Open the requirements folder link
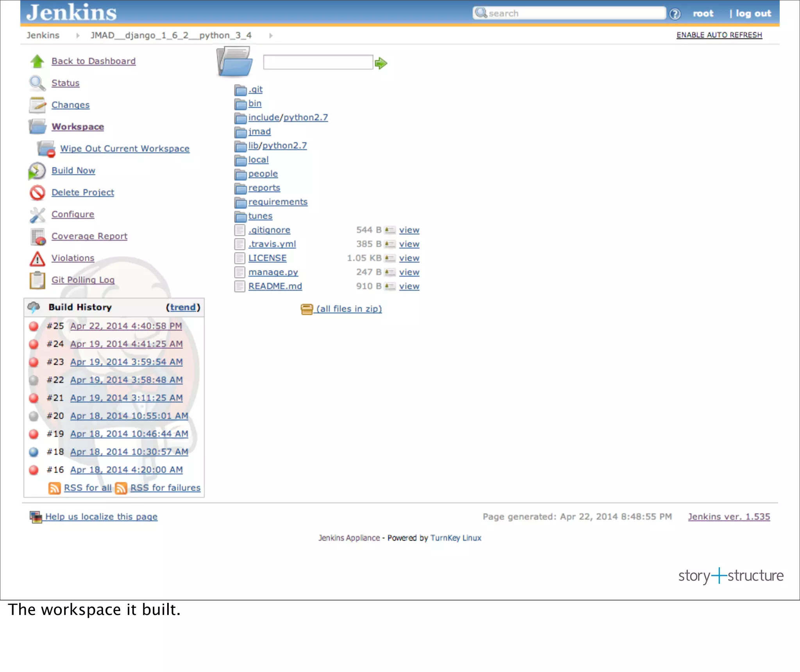 (278, 202)
